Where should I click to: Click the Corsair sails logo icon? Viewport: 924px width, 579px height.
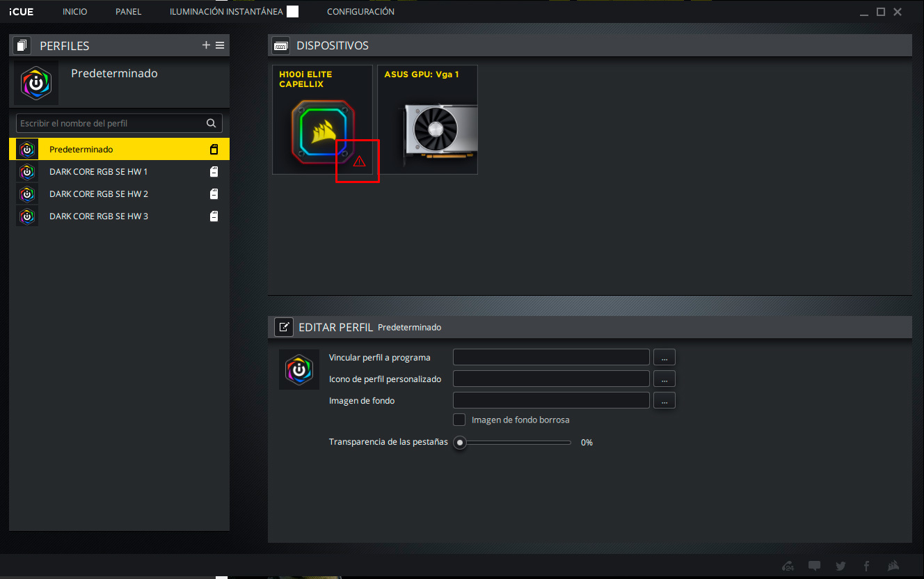coord(894,566)
